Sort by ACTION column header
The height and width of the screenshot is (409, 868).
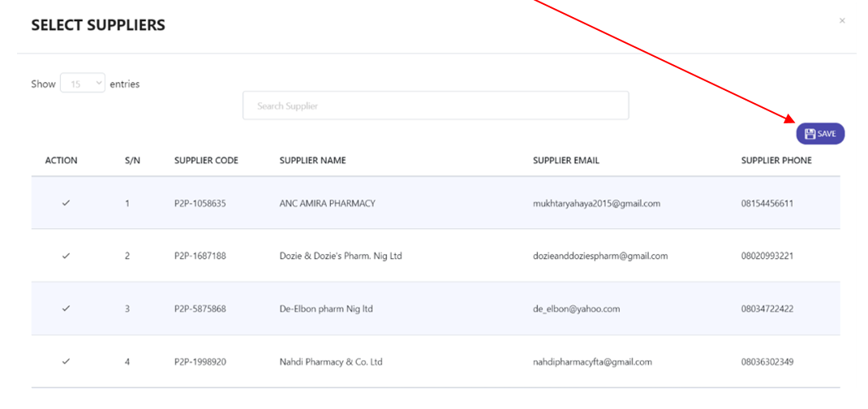pyautogui.click(x=62, y=161)
